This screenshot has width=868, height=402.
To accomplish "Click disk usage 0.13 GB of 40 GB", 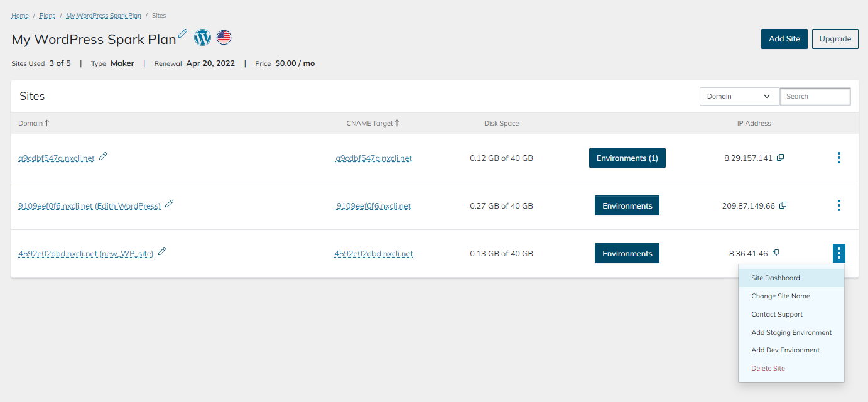I will tap(501, 254).
